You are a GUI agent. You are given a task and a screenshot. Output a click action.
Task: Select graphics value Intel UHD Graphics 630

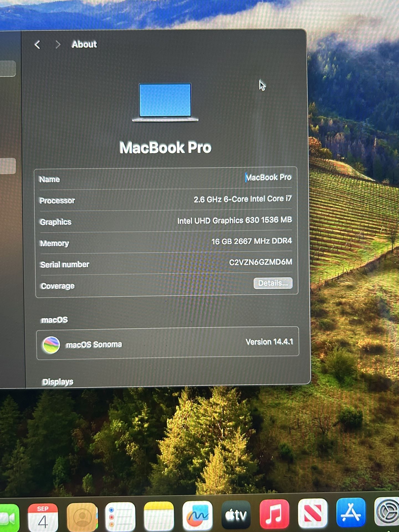(234, 220)
